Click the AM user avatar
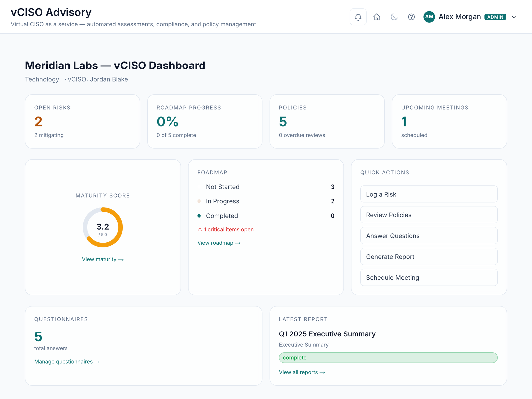This screenshot has width=532, height=399. point(429,17)
